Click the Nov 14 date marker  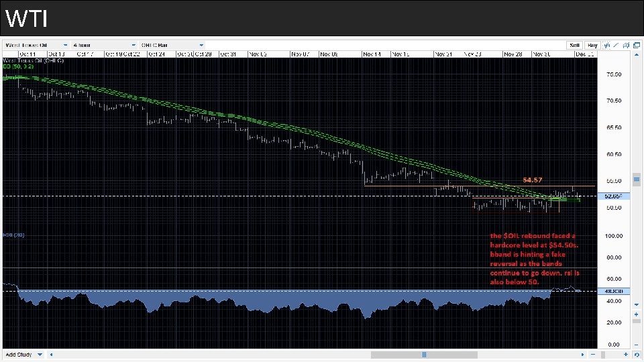tap(372, 54)
